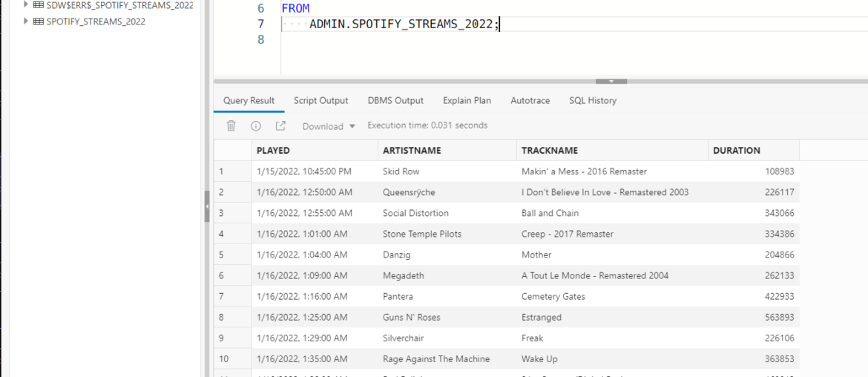Click the Ball and Chain track cell
The width and height of the screenshot is (868, 377).
[612, 213]
